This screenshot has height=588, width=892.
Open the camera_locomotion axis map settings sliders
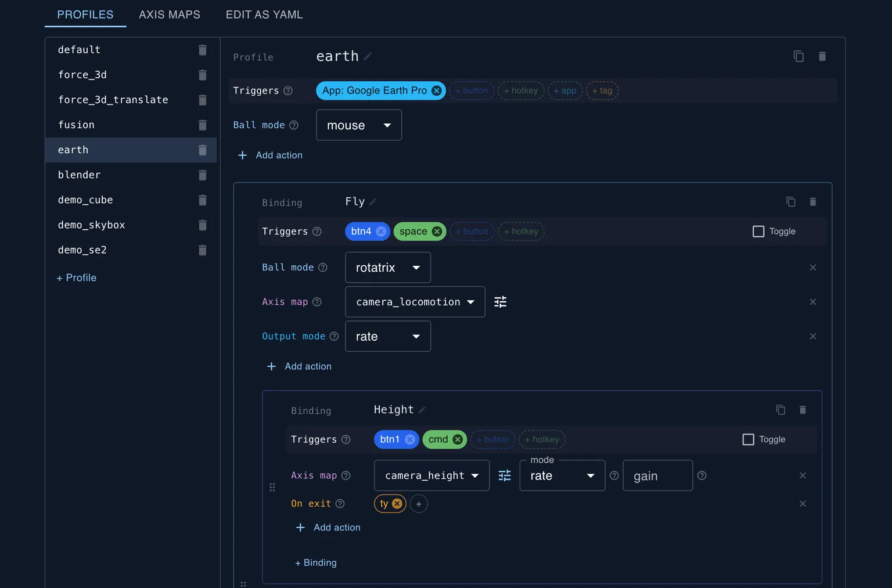tap(500, 302)
